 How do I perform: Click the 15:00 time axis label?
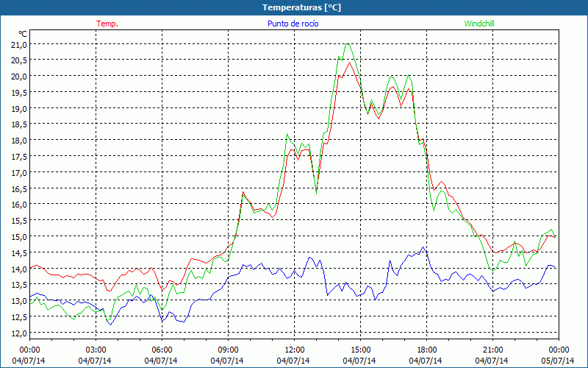[360, 350]
